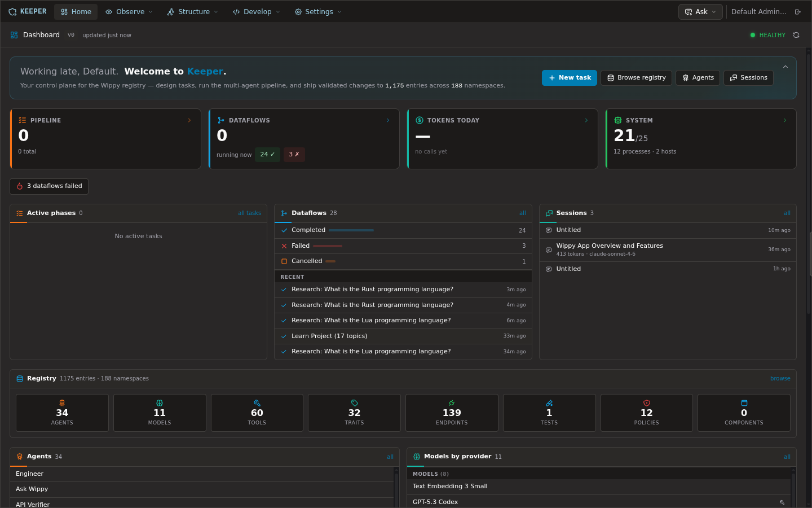812x508 pixels.
Task: Select the Ask Wippy agent row
Action: tap(202, 489)
